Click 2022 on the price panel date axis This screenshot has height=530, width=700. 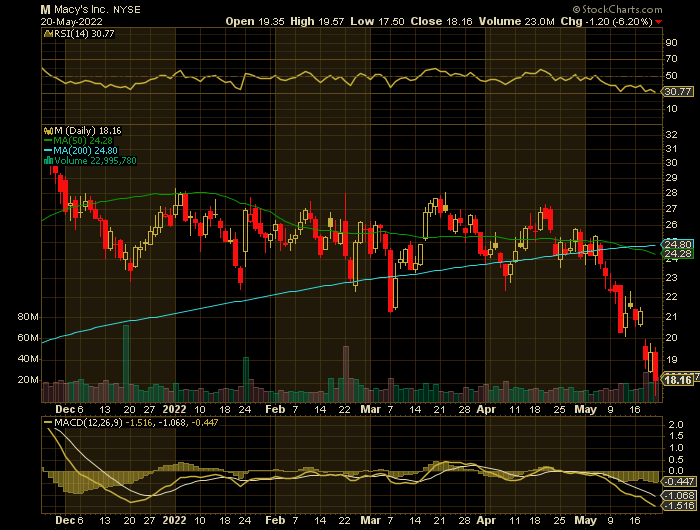[x=174, y=409]
